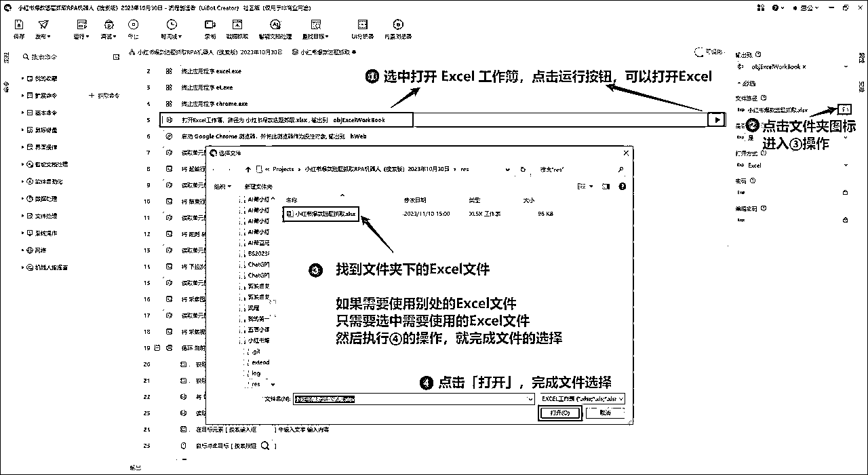The image size is (868, 475).
Task: Click the play button on flow row 5
Action: [x=716, y=119]
